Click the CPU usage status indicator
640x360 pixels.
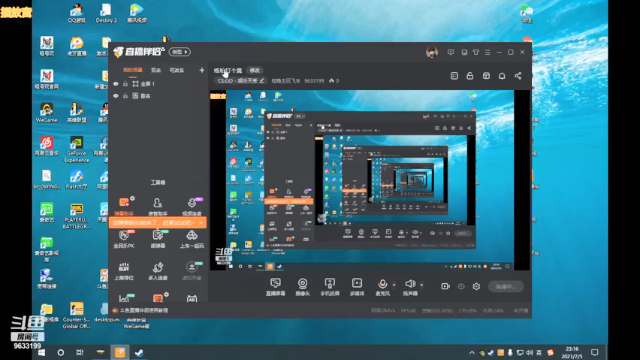tap(467, 311)
